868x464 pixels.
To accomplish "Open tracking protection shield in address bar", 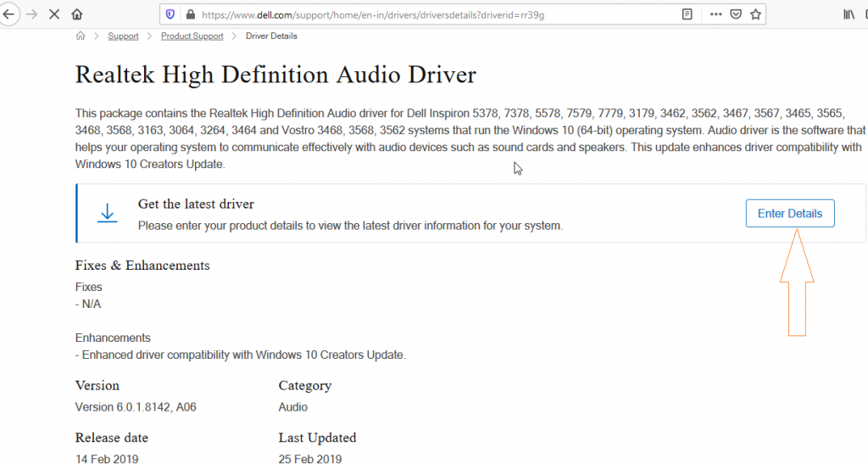I will click(x=170, y=14).
